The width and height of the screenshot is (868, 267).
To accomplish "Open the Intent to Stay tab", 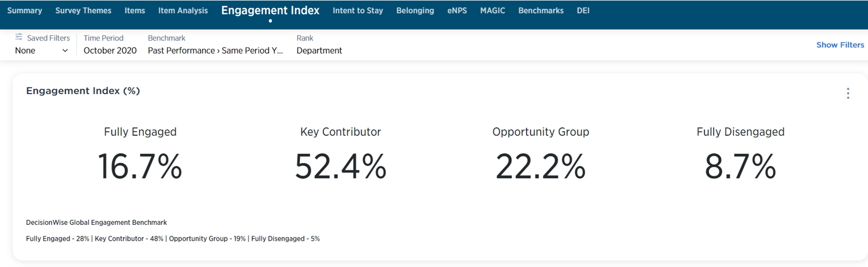I will click(358, 11).
